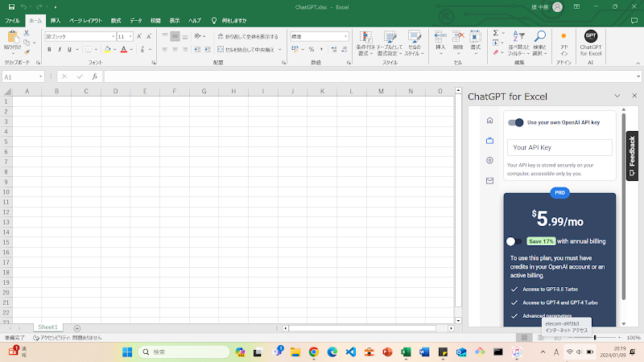Toggle center horizontal alignment
The image size is (644, 362).
175,50
